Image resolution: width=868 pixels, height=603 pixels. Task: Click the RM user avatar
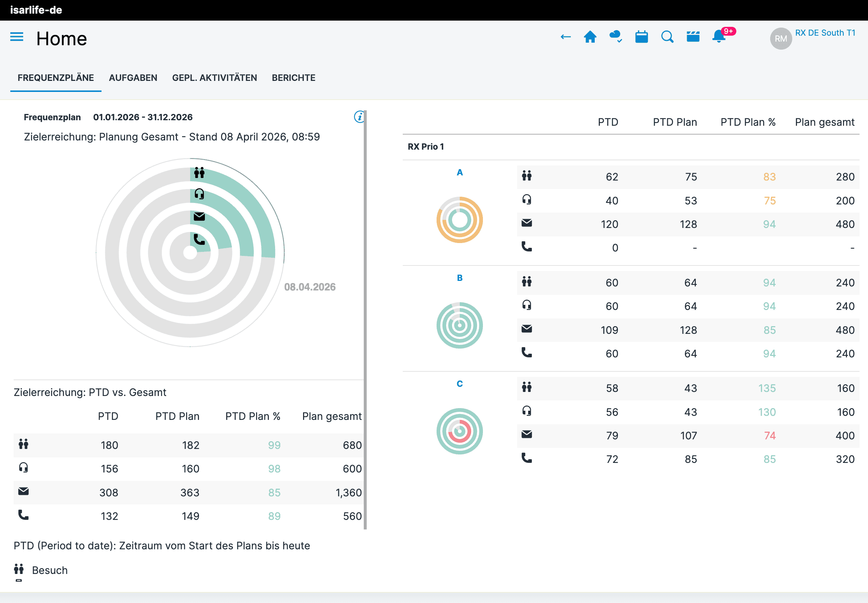(x=781, y=39)
